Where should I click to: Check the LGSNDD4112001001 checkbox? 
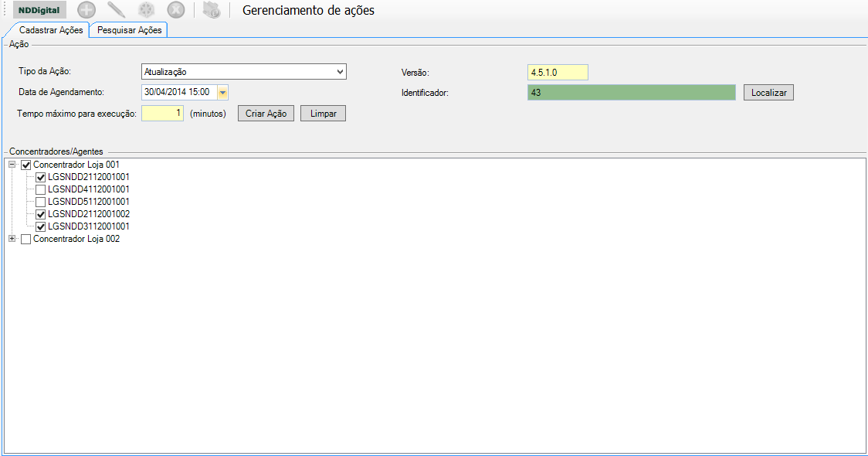point(40,189)
